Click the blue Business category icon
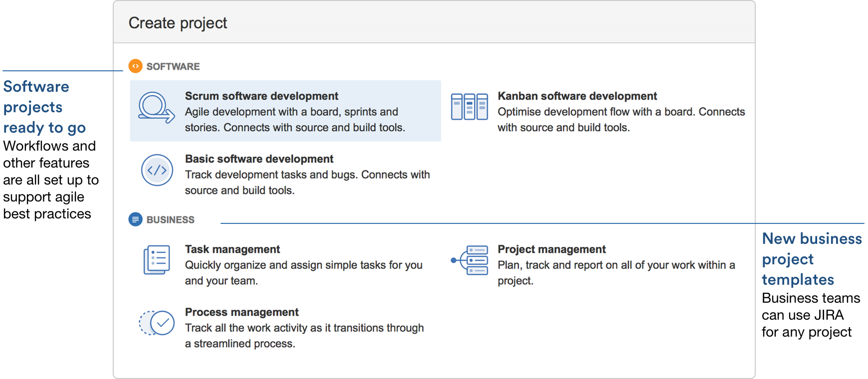Image resolution: width=868 pixels, height=379 pixels. pyautogui.click(x=135, y=219)
